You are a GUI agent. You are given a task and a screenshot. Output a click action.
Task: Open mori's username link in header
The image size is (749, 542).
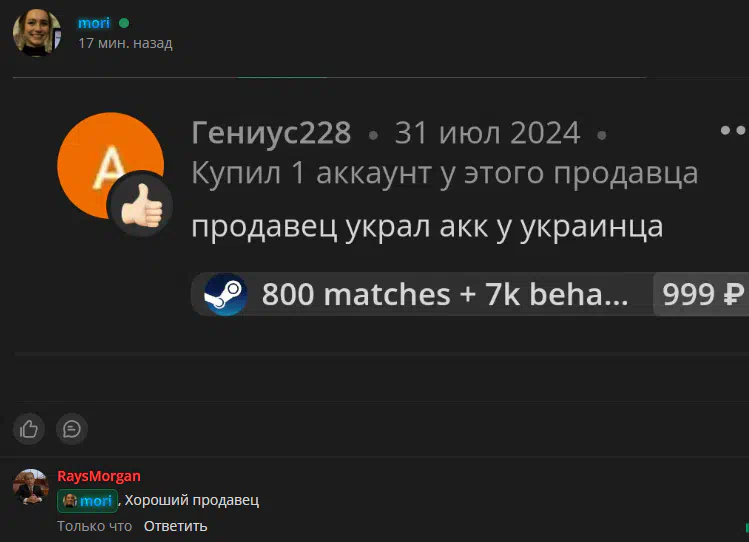[94, 23]
